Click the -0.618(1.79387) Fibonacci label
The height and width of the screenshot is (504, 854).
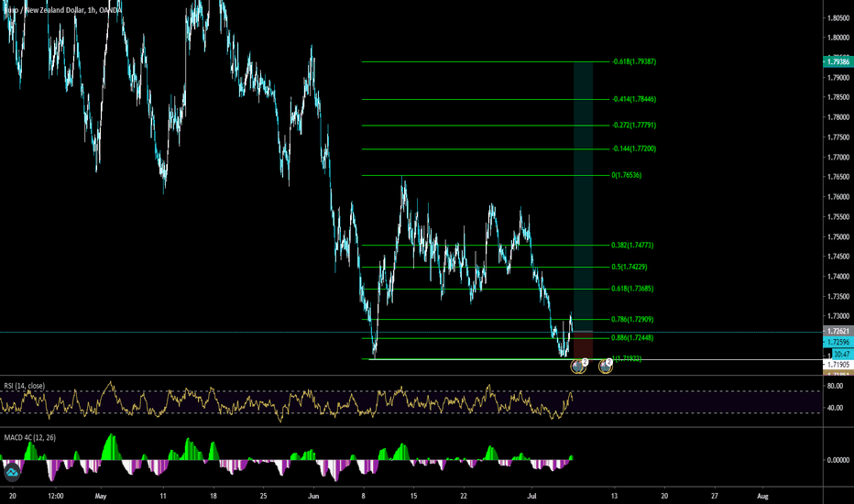coord(634,61)
